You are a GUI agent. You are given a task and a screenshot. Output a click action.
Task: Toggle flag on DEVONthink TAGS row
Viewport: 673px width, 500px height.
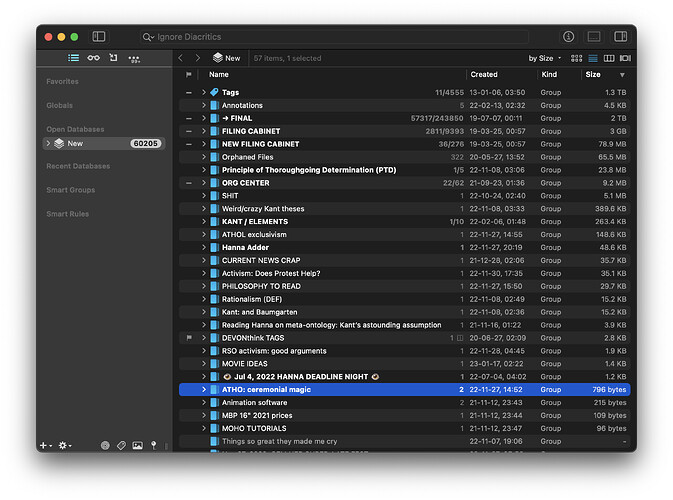click(x=188, y=338)
